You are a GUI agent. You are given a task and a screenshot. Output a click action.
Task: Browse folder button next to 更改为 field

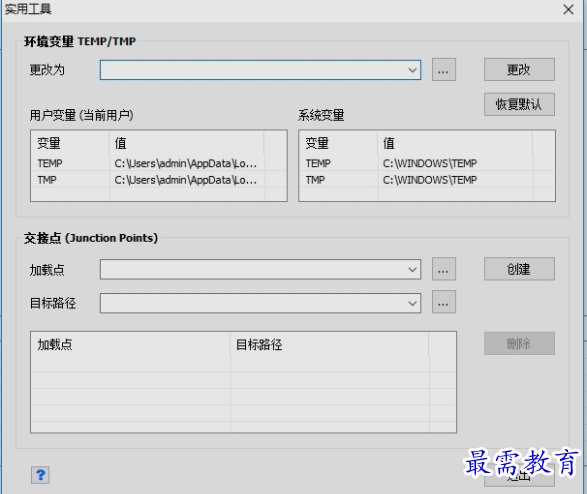tap(444, 70)
